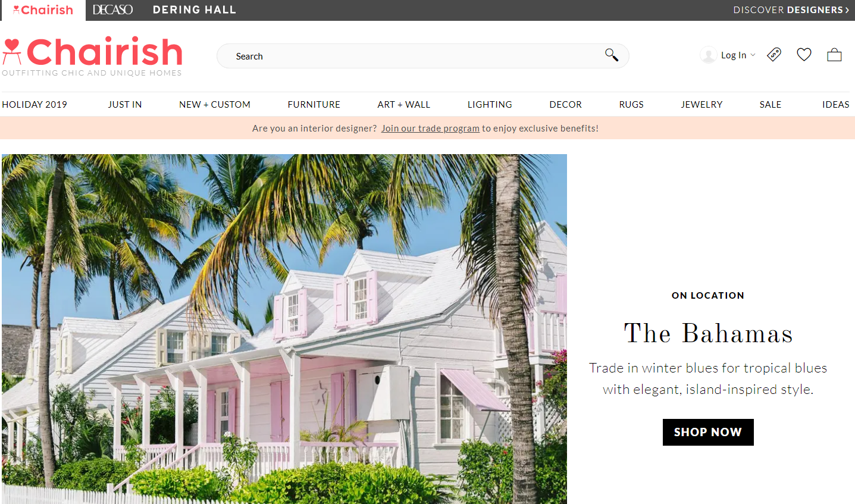Click the Bahamas pink house image
Screen dimensions: 855x504
click(284, 329)
